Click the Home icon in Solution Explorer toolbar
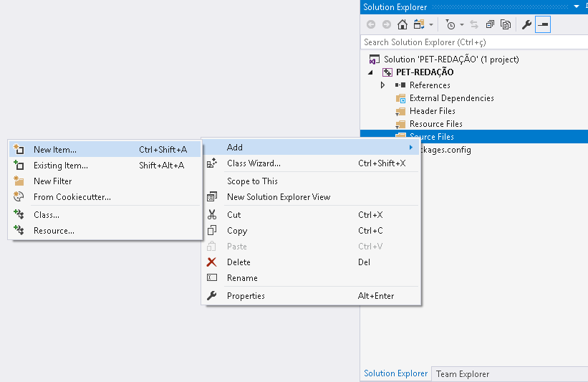Image resolution: width=588 pixels, height=382 pixels. (403, 24)
